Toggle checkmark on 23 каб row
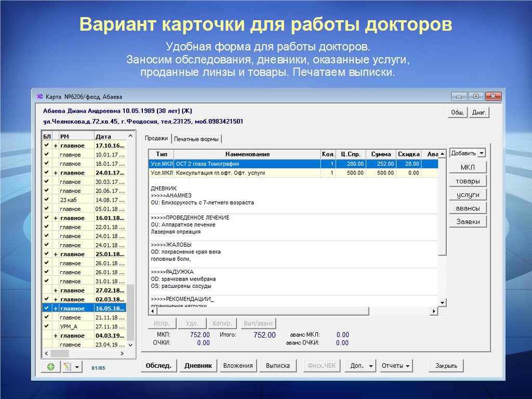The image size is (532, 399). click(x=46, y=199)
